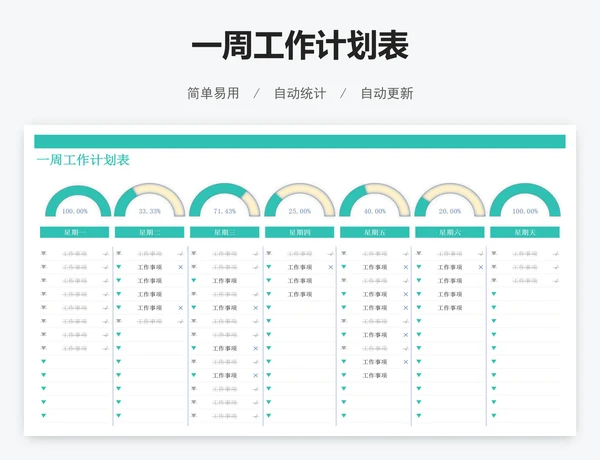The height and width of the screenshot is (460, 600).
Task: Click the check mark in 星期一 fourth task row
Action: pyautogui.click(x=106, y=294)
